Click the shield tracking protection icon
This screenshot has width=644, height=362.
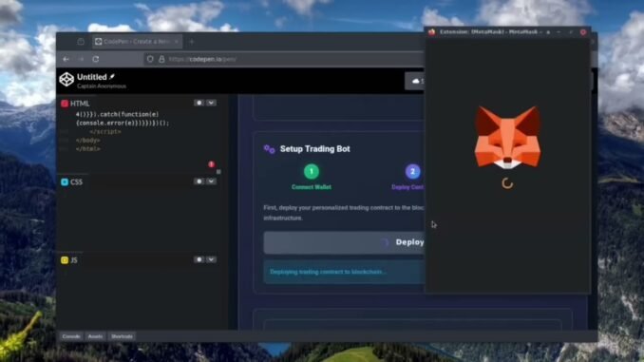[x=150, y=59]
